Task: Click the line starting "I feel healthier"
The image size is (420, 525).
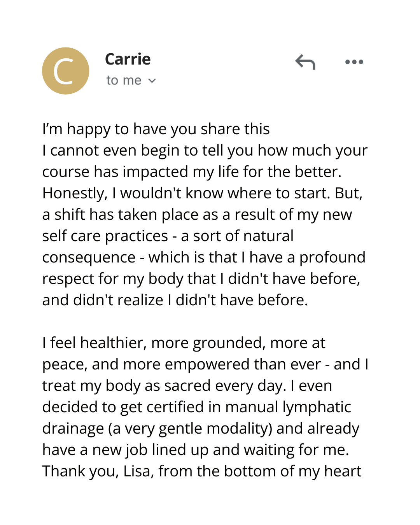Action: [184, 343]
